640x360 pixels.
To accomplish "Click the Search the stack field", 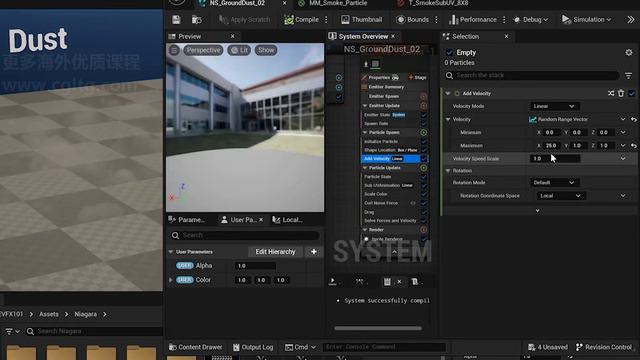I will (532, 75).
